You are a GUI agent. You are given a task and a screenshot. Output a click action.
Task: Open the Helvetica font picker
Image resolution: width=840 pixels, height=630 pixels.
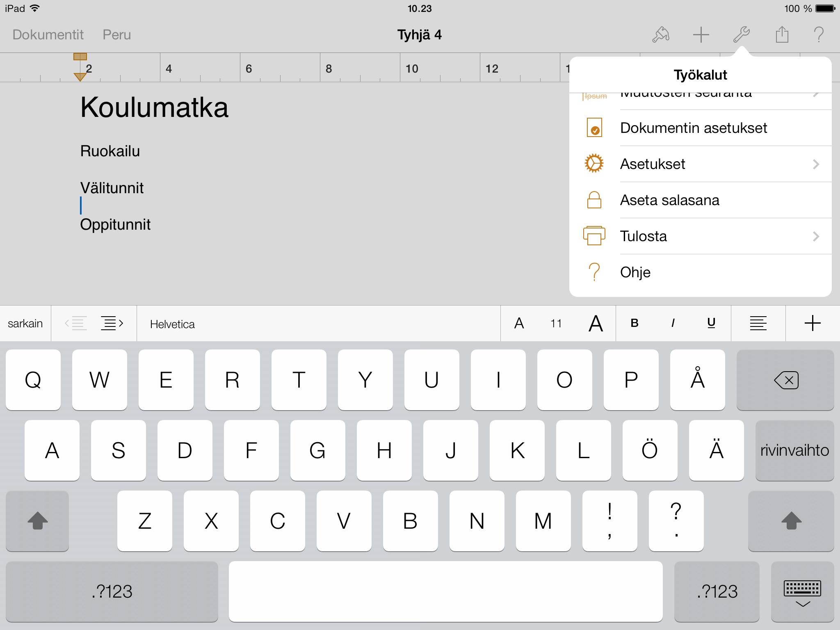pyautogui.click(x=172, y=324)
